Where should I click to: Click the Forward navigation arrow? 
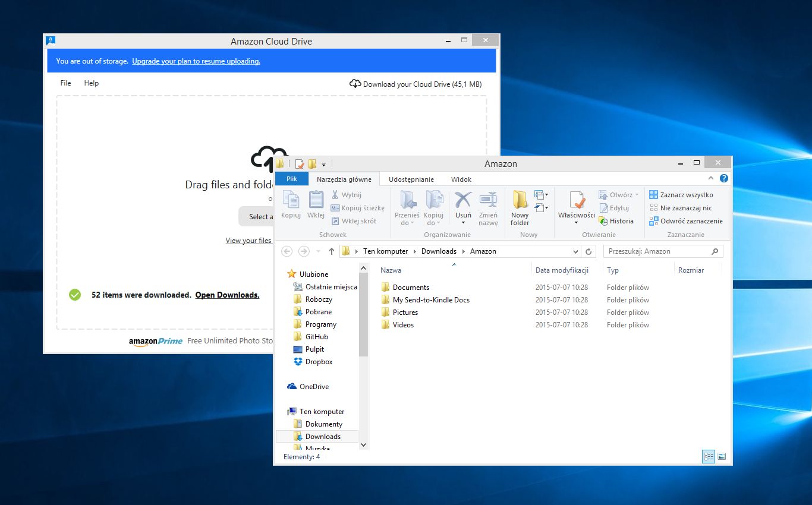coord(304,251)
